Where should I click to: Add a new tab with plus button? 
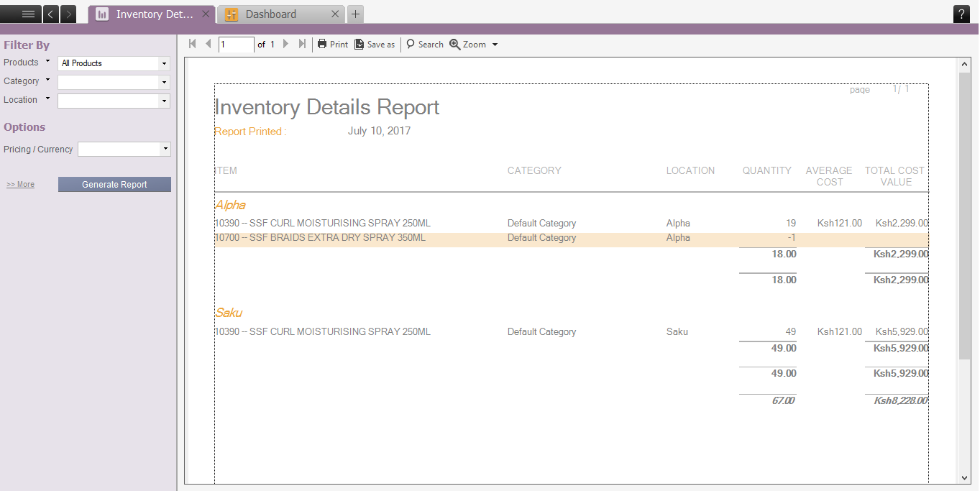(355, 14)
